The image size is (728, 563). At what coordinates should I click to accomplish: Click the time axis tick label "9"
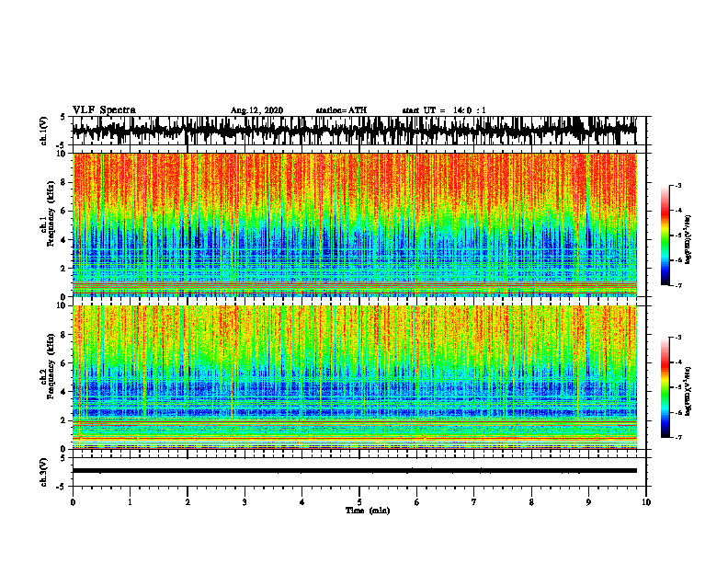click(x=588, y=502)
